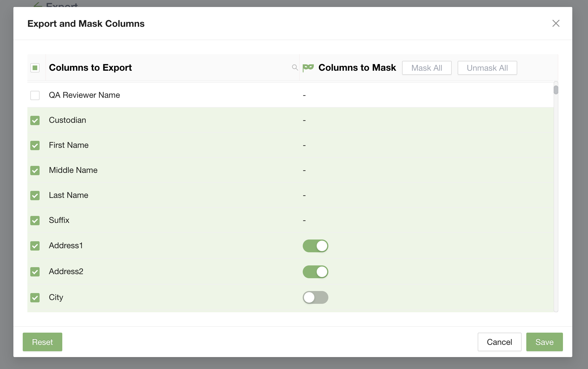Check the QA Reviewer Name checkbox
The width and height of the screenshot is (588, 369).
(x=35, y=95)
